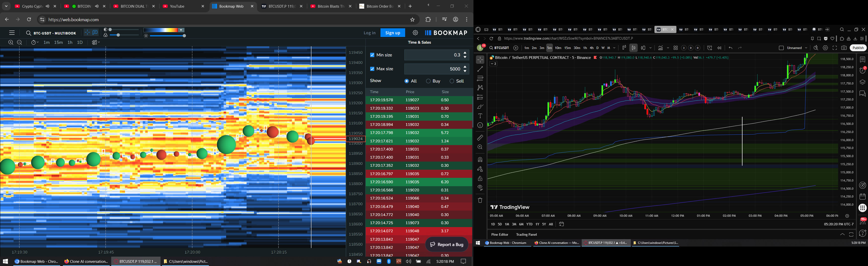Uncheck the Min size checkbox

point(372,55)
